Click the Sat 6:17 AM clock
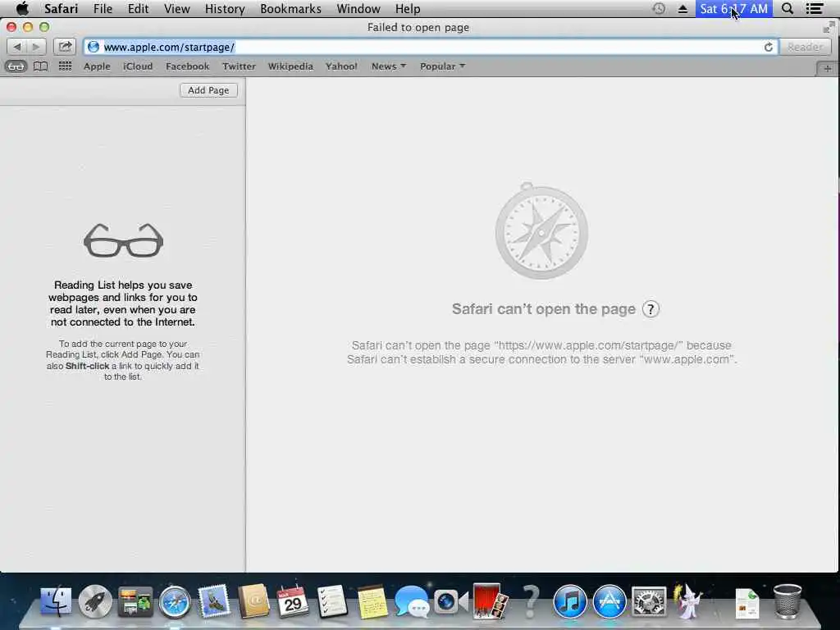Image resolution: width=840 pixels, height=630 pixels. [734, 8]
